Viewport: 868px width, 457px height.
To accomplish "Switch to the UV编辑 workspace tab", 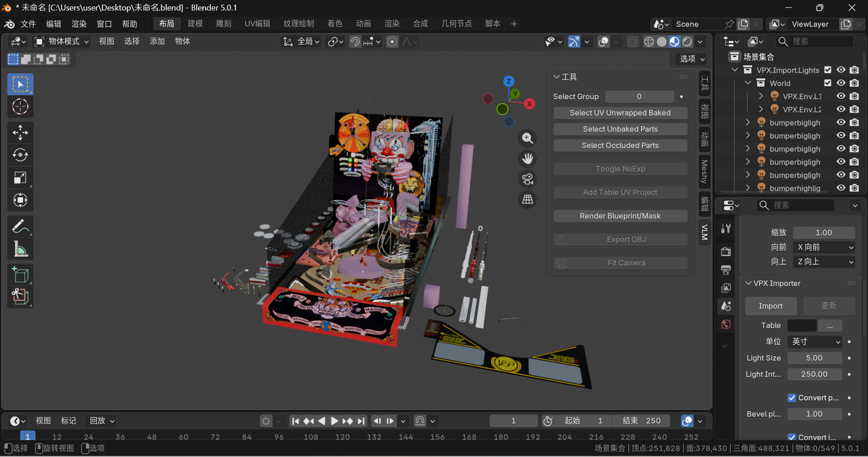I will (257, 24).
